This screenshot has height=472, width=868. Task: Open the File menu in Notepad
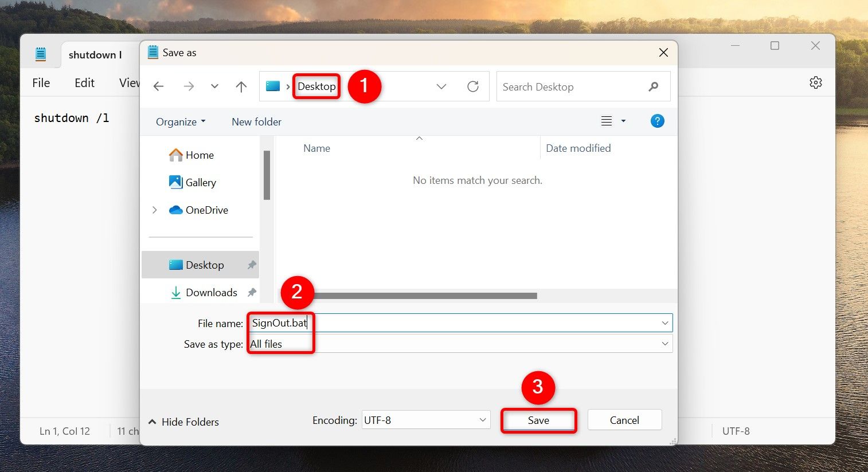tap(40, 82)
